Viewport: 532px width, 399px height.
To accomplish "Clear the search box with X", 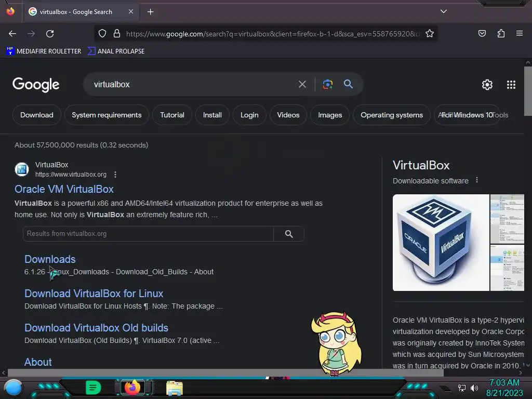I will tap(302, 84).
